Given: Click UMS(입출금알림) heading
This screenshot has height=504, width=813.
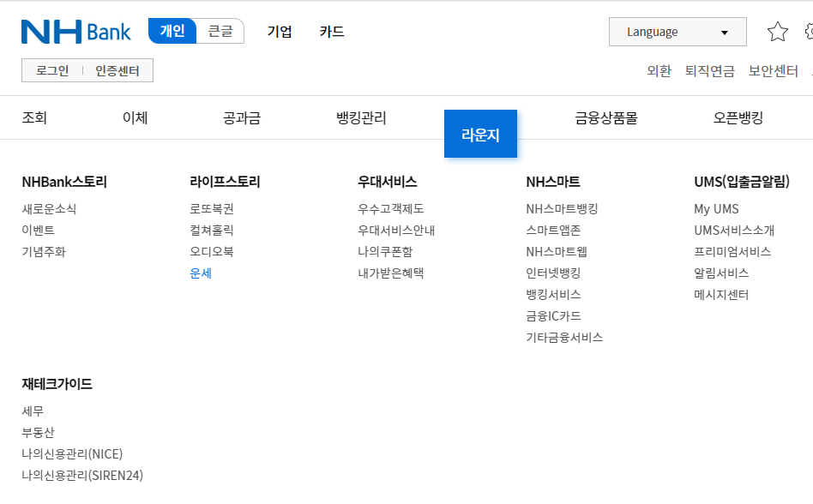Looking at the screenshot, I should tap(742, 182).
